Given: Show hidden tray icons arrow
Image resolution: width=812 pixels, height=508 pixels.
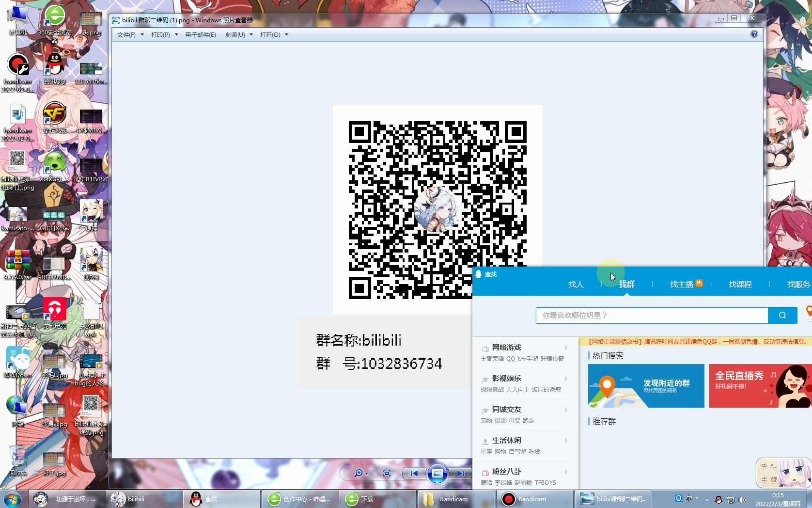Looking at the screenshot, I should (707, 499).
